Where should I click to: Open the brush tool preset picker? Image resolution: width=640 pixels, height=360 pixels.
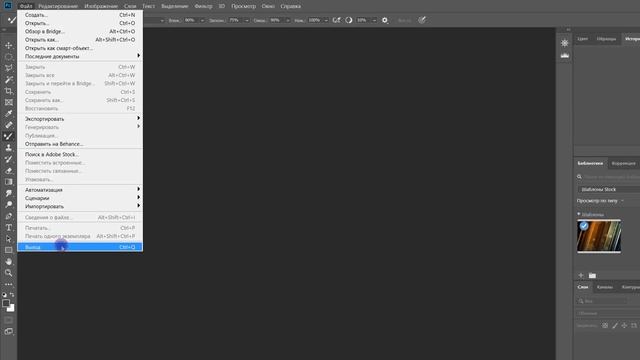click(x=11, y=20)
